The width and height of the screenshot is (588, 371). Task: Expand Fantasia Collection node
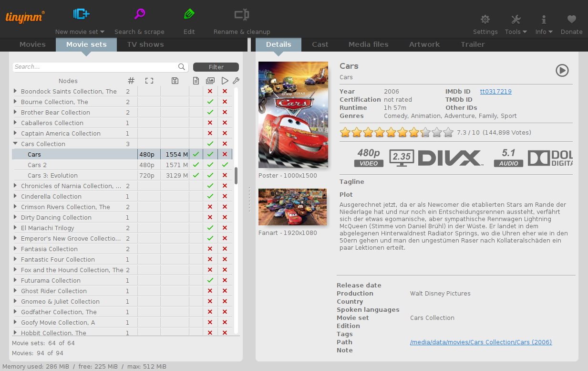click(x=15, y=249)
